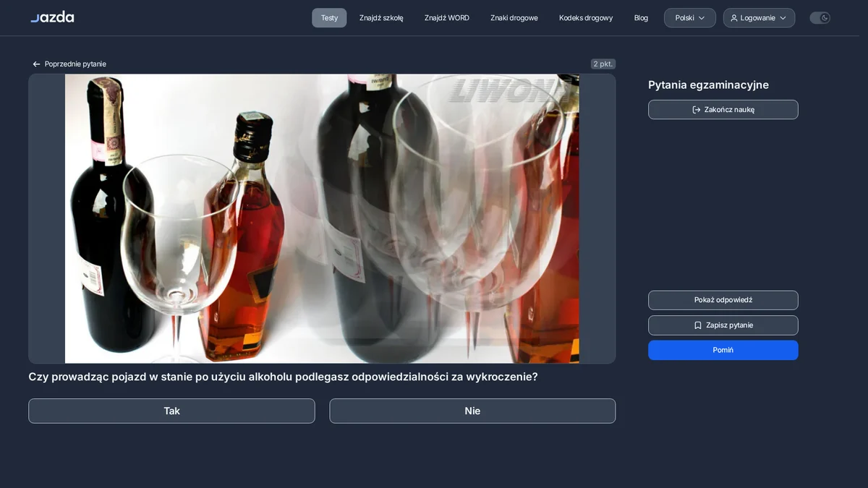Click the wine bottles question image

322,218
